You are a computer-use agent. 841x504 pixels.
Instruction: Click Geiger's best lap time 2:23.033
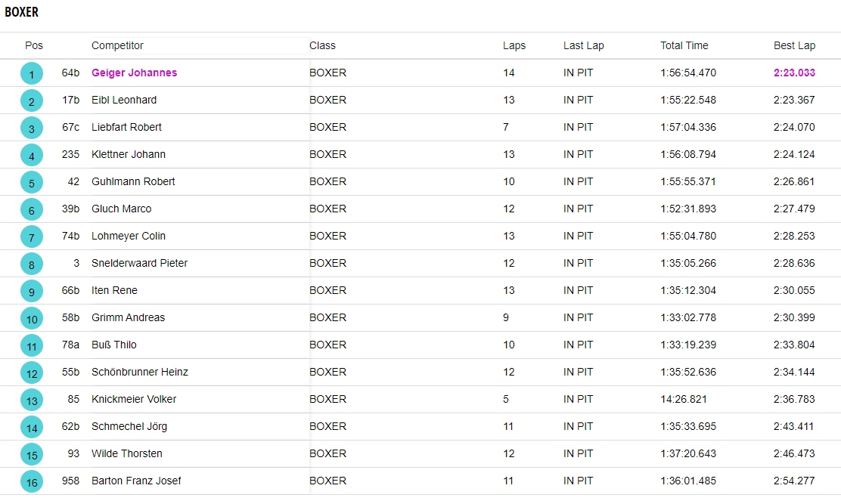click(794, 73)
